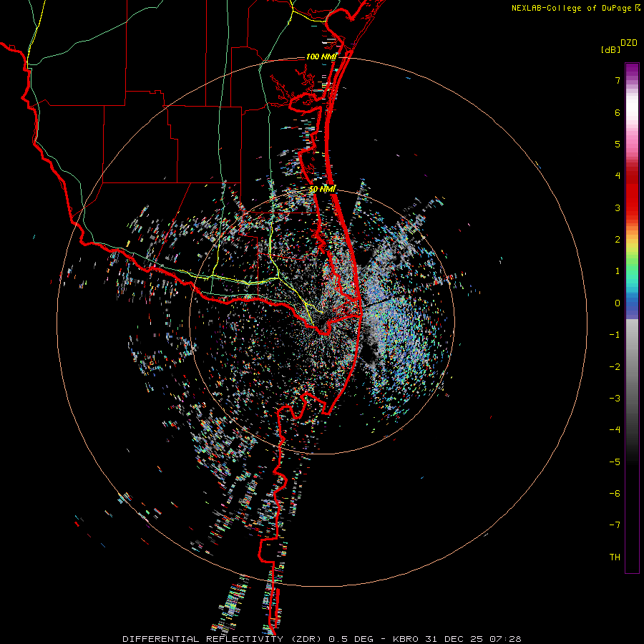Click the purple top of the color bar

pyautogui.click(x=632, y=69)
